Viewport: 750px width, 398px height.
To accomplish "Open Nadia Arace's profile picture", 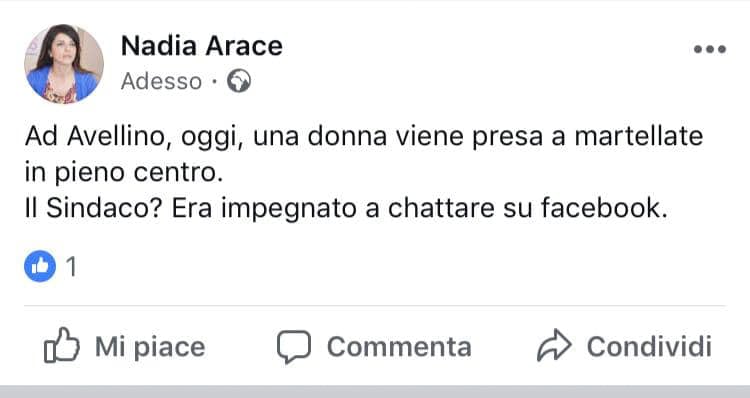I will (x=64, y=64).
